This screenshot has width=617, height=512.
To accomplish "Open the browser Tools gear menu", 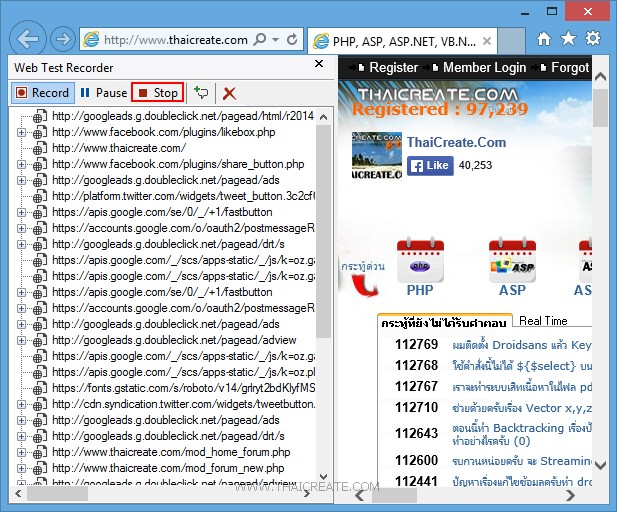I will pos(593,38).
